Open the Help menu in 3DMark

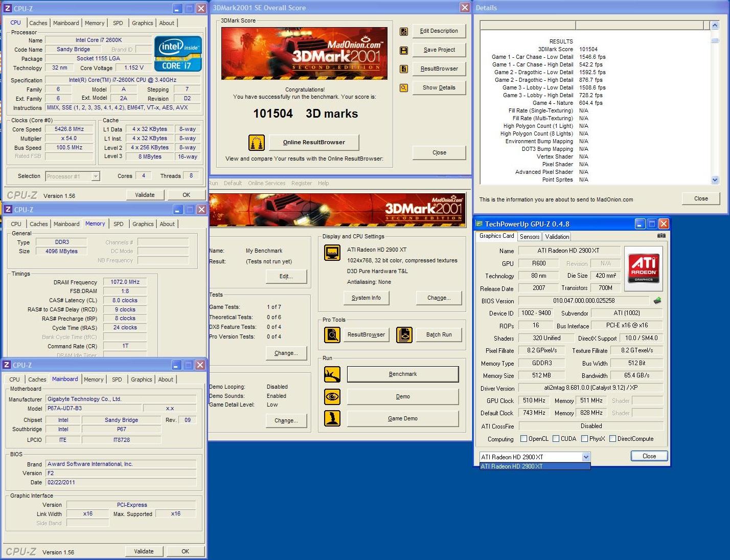(324, 183)
